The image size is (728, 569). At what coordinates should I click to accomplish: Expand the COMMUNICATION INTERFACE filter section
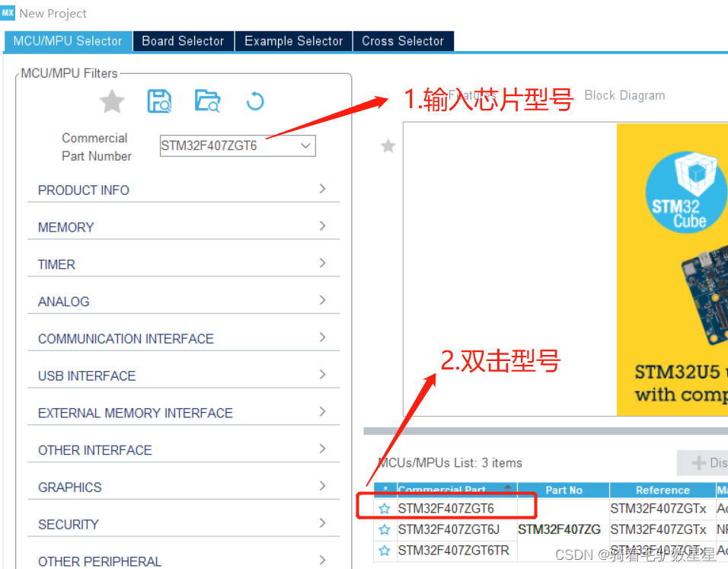(x=184, y=338)
